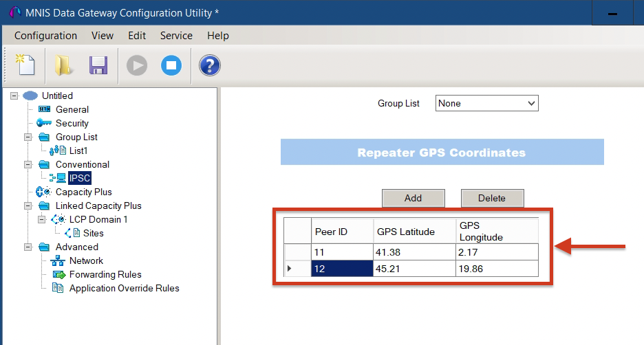Open the Edit menu

(137, 36)
